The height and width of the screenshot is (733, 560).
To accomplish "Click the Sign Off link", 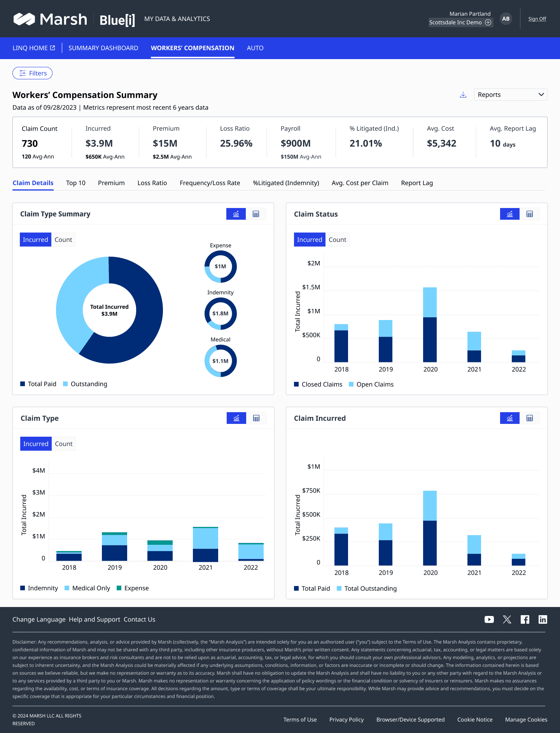I will tap(537, 19).
